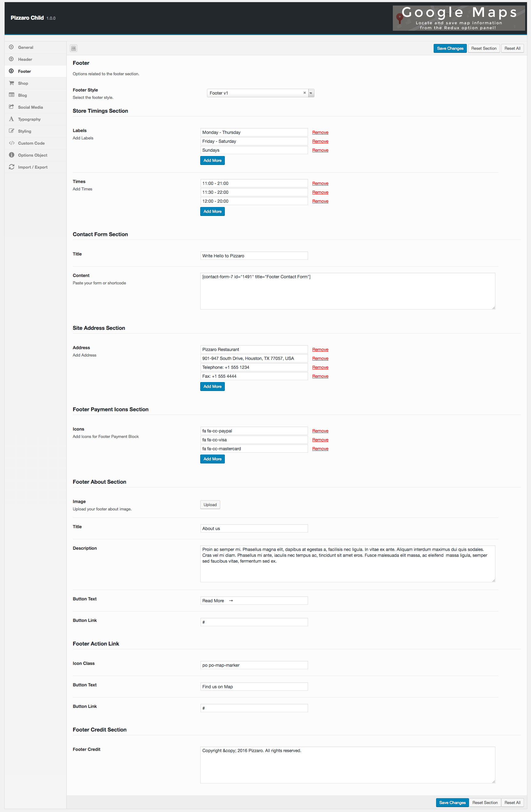This screenshot has width=531, height=812.
Task: Click the top Save Changes button
Action: coord(450,49)
